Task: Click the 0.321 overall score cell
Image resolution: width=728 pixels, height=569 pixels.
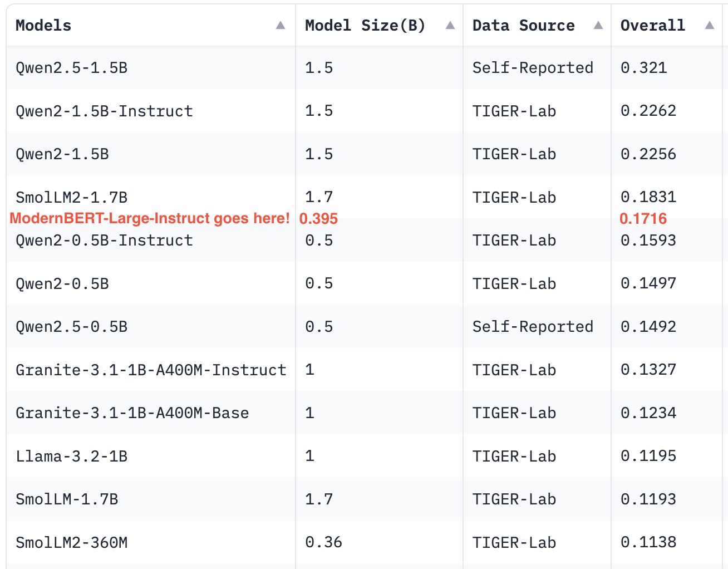Action: [x=643, y=68]
